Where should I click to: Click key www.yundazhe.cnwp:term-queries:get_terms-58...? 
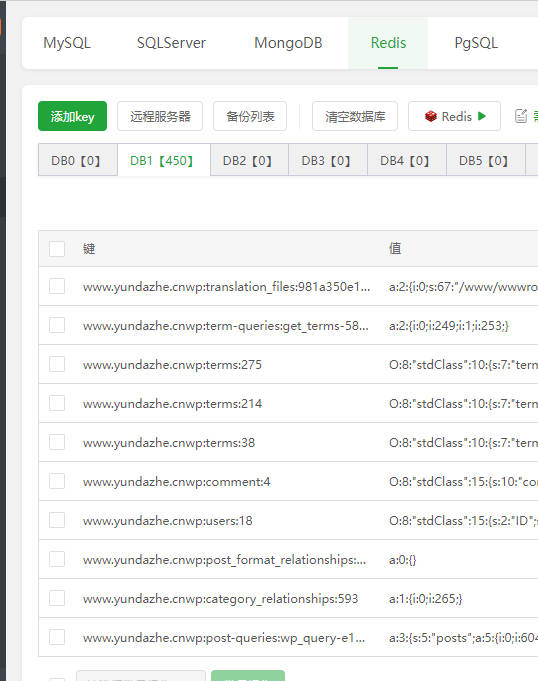coord(226,325)
